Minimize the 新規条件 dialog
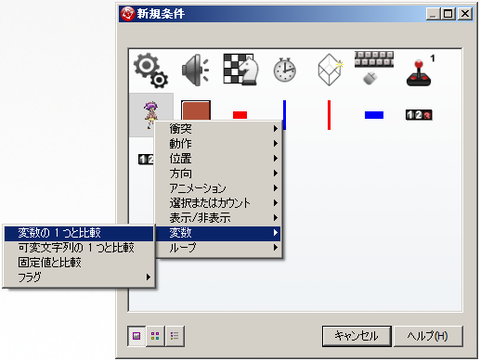Image resolution: width=480 pixels, height=361 pixels. (x=433, y=14)
